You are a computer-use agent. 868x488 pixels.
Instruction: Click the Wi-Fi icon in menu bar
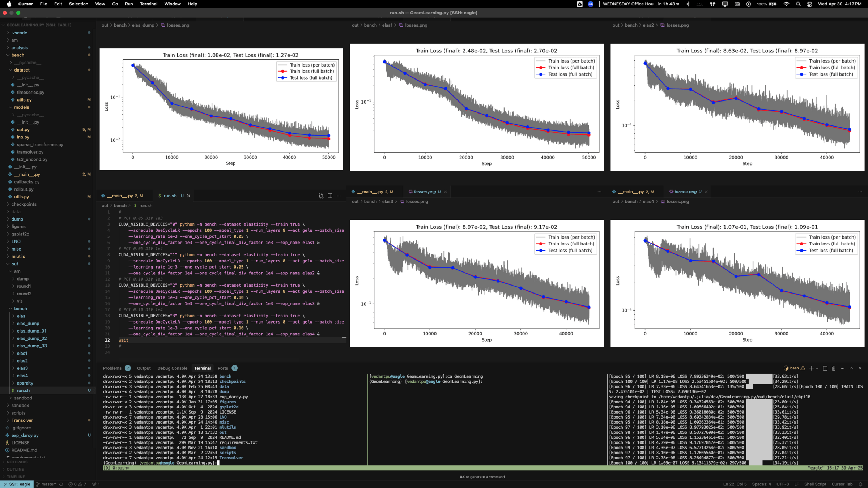click(x=786, y=4)
